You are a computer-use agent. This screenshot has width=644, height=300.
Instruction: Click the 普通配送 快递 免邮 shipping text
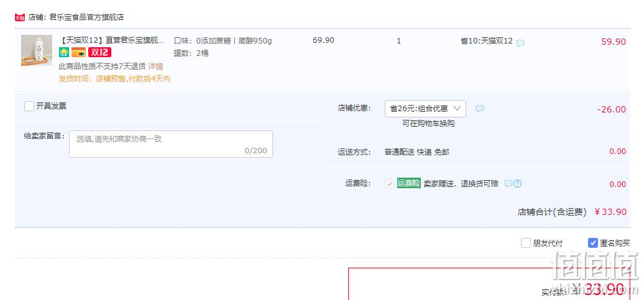417,152
